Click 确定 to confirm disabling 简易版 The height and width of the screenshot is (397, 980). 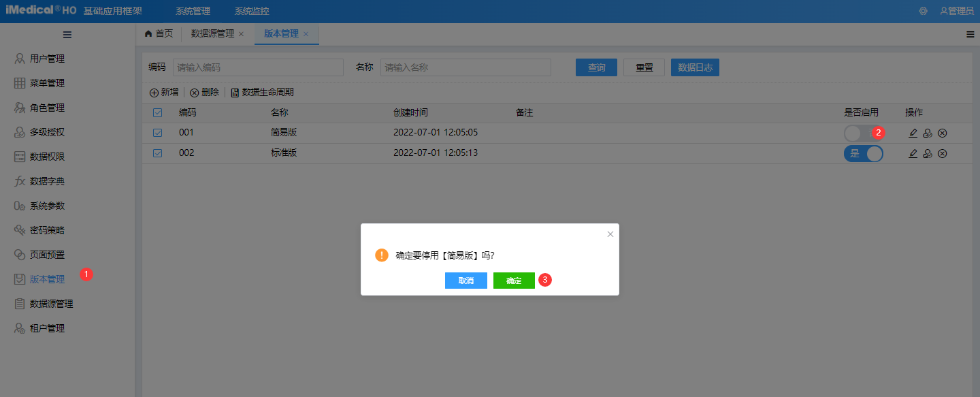[x=514, y=281]
